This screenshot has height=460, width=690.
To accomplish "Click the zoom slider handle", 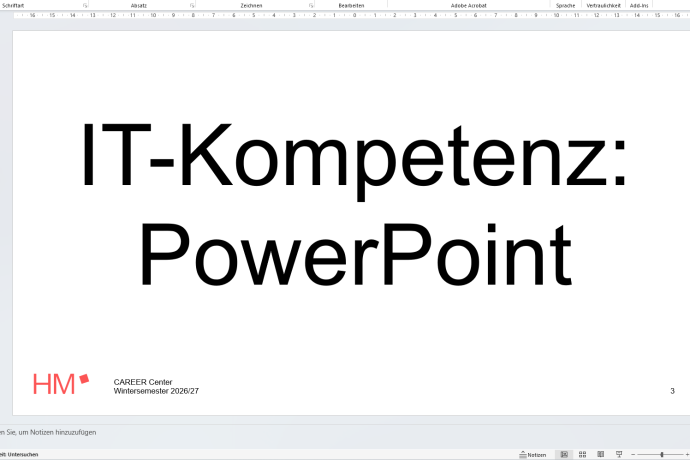I will pos(662,455).
